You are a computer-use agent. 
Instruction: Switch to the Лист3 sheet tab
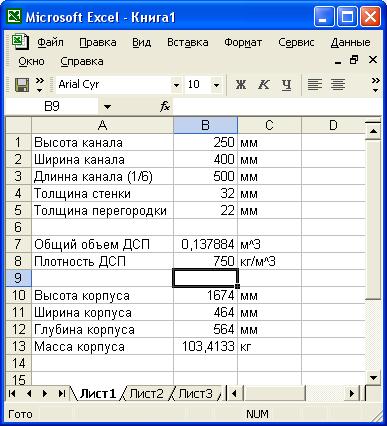point(196,394)
